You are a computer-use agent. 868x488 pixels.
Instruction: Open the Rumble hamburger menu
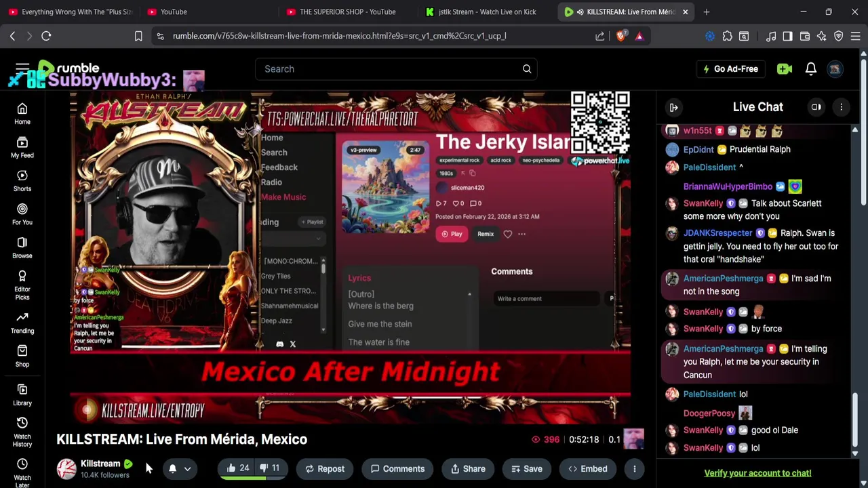(22, 68)
